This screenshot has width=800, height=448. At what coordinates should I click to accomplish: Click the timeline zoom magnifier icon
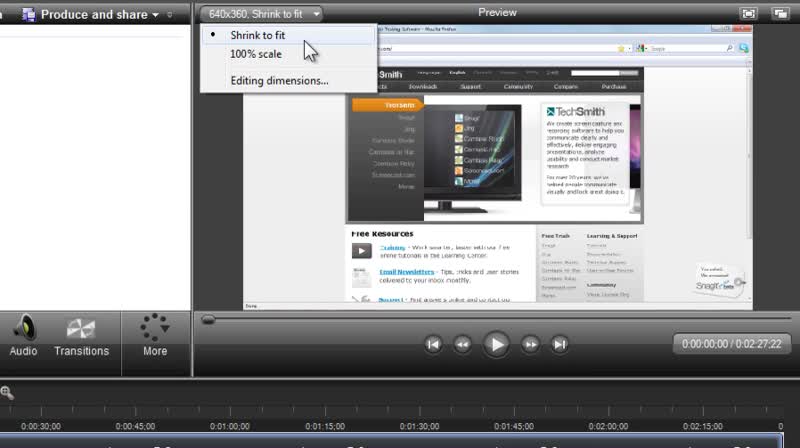pyautogui.click(x=7, y=392)
